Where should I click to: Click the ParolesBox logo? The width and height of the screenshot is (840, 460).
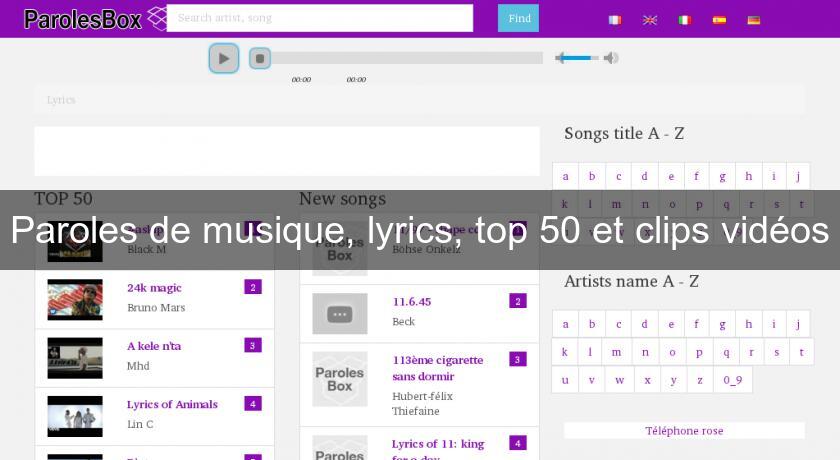(95, 19)
